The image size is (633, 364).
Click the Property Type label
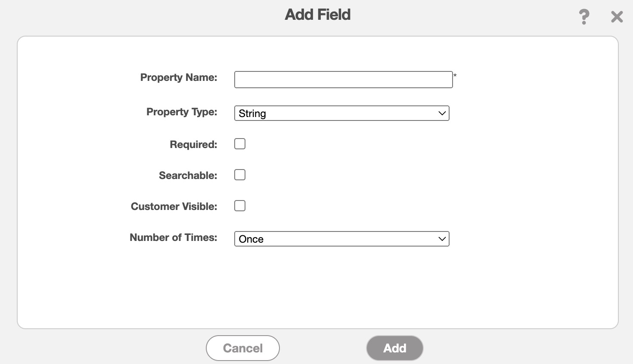coord(182,112)
